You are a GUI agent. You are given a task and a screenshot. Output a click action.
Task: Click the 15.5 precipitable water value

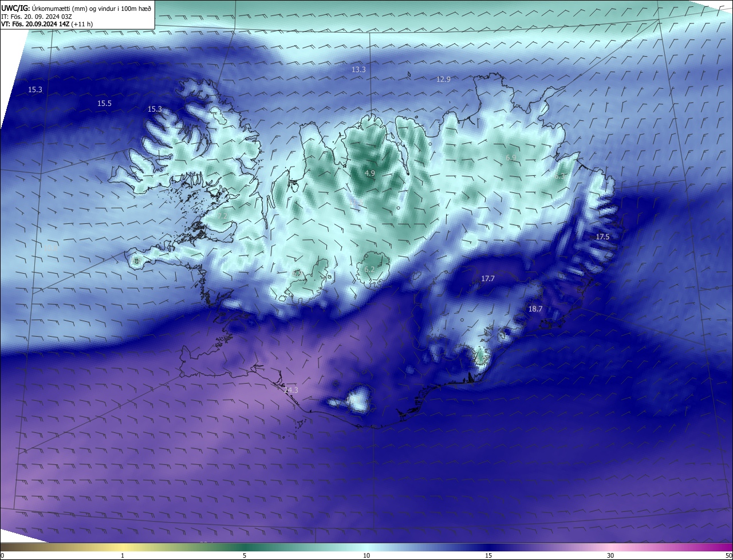pyautogui.click(x=104, y=103)
